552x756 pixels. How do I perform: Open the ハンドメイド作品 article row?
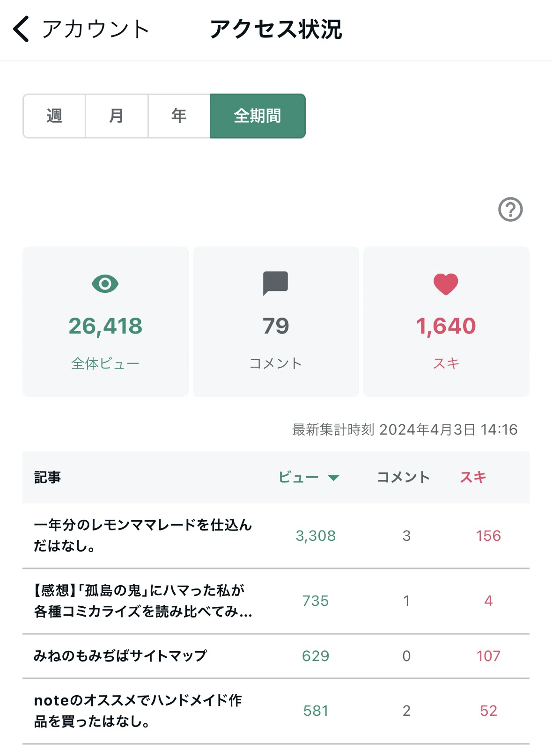(x=276, y=711)
